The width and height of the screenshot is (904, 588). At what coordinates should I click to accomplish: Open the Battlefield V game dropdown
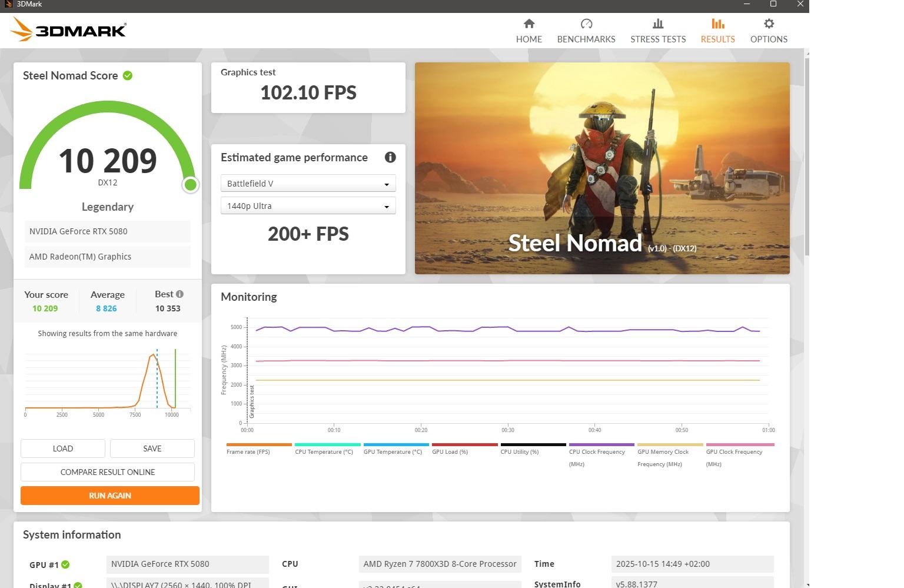coord(308,183)
